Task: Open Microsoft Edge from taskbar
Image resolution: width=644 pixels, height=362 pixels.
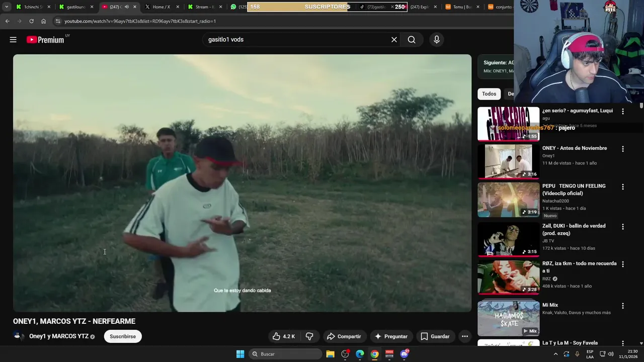Action: (360, 354)
